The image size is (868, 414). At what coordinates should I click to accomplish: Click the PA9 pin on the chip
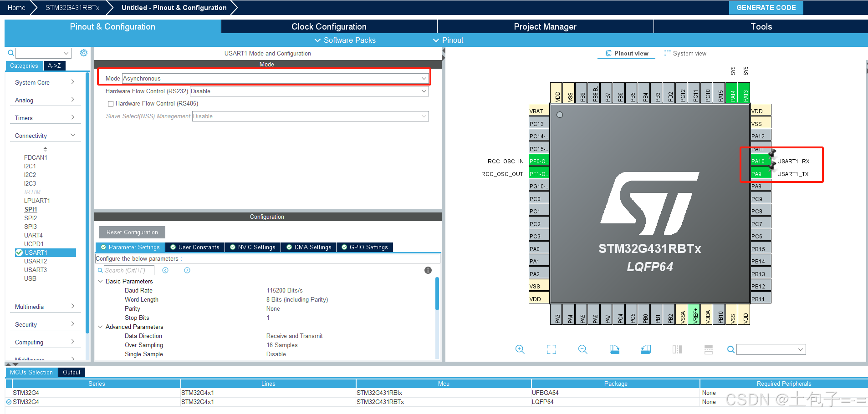[761, 174]
